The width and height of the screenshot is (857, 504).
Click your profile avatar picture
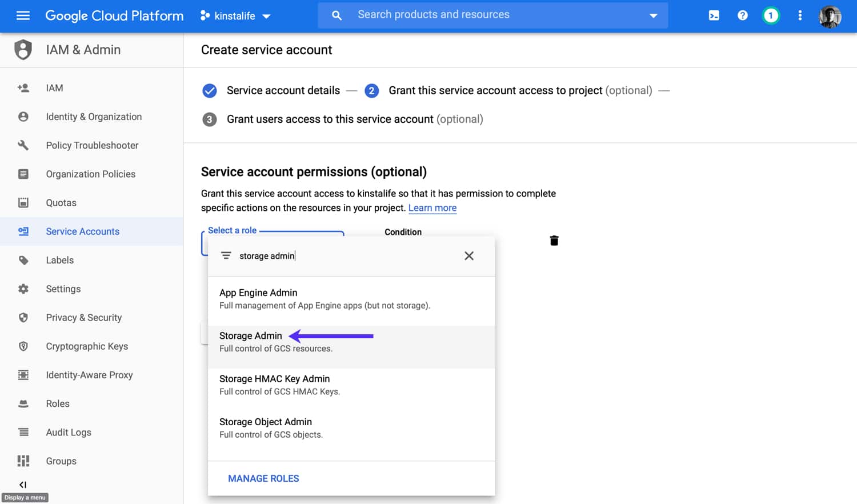(830, 16)
